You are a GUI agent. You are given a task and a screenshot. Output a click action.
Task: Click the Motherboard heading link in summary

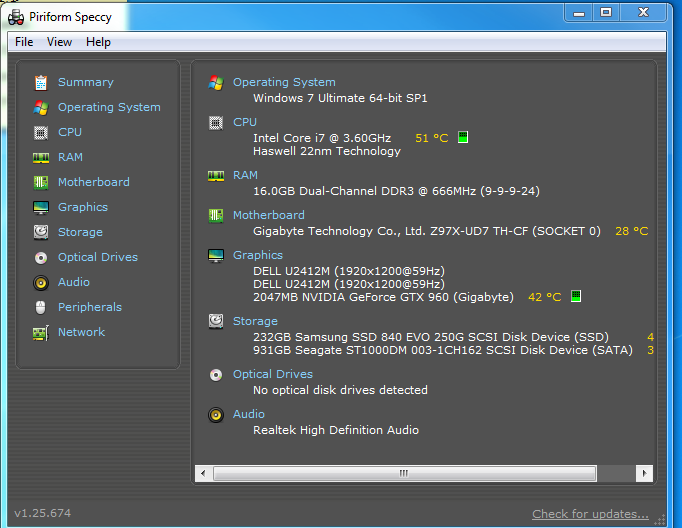[x=269, y=215]
